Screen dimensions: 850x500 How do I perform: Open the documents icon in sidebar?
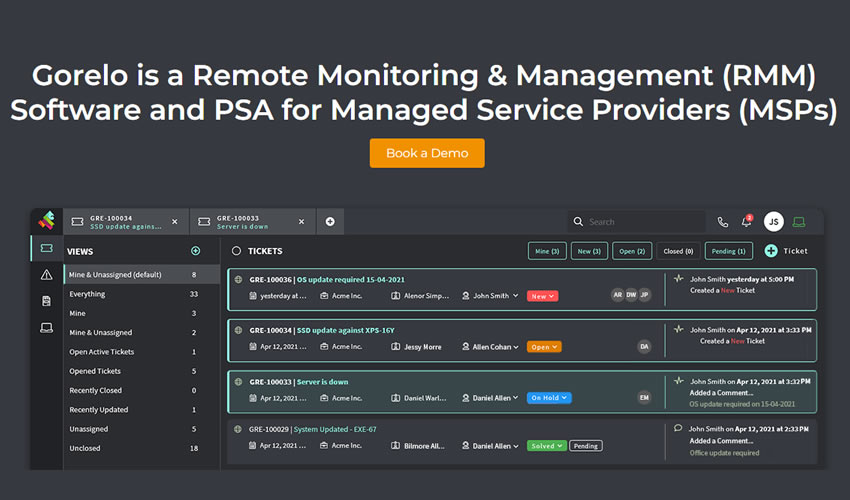[x=47, y=301]
